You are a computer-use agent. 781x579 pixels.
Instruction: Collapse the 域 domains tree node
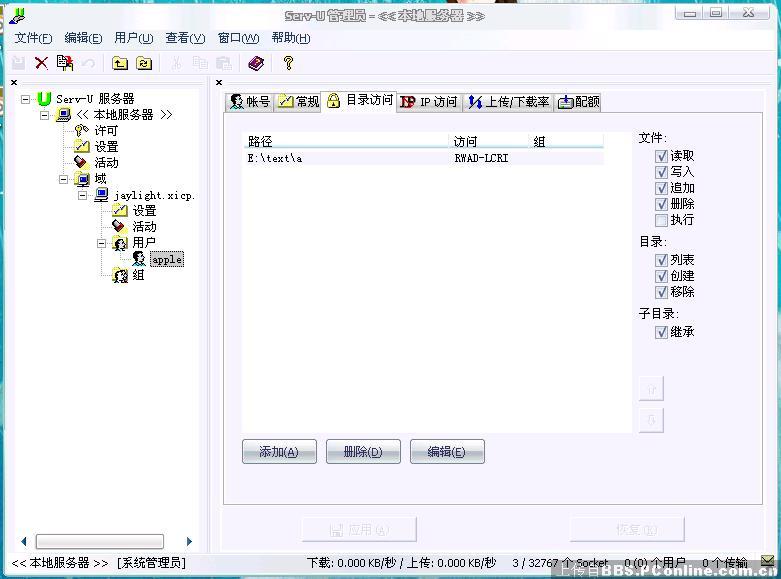tap(64, 179)
